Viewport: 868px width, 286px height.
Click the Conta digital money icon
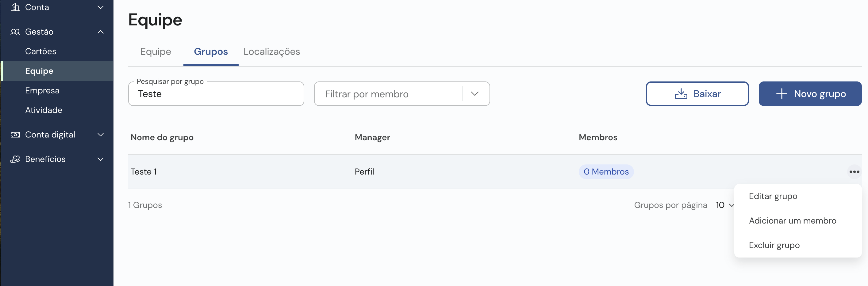click(x=15, y=135)
